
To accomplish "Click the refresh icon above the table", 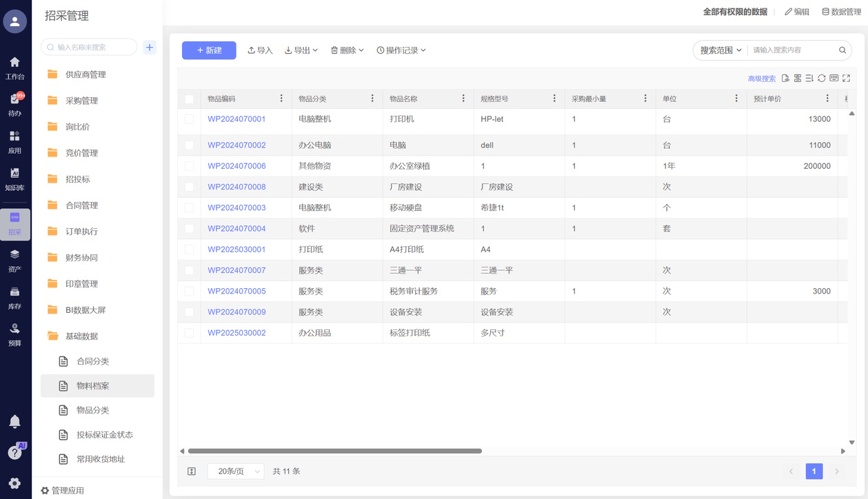I will tap(822, 79).
